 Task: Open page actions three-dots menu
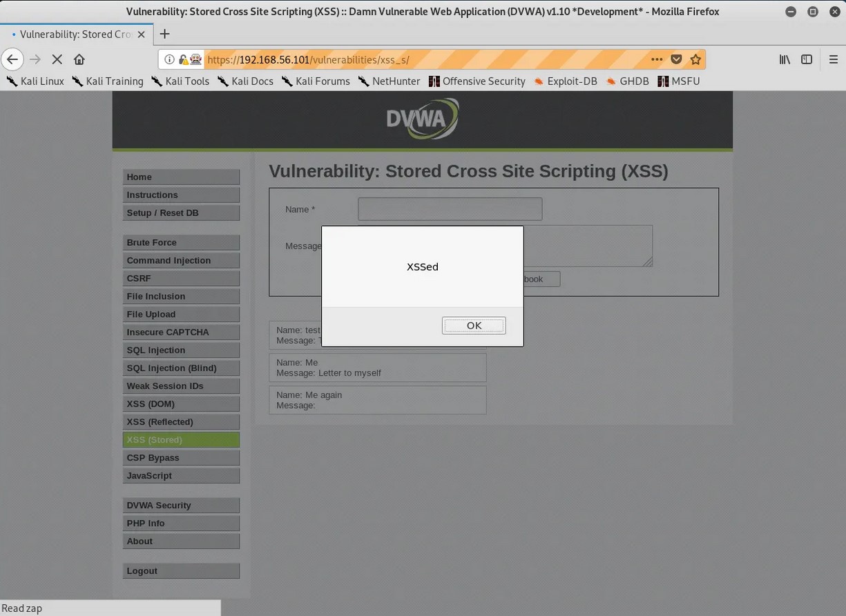click(x=657, y=59)
